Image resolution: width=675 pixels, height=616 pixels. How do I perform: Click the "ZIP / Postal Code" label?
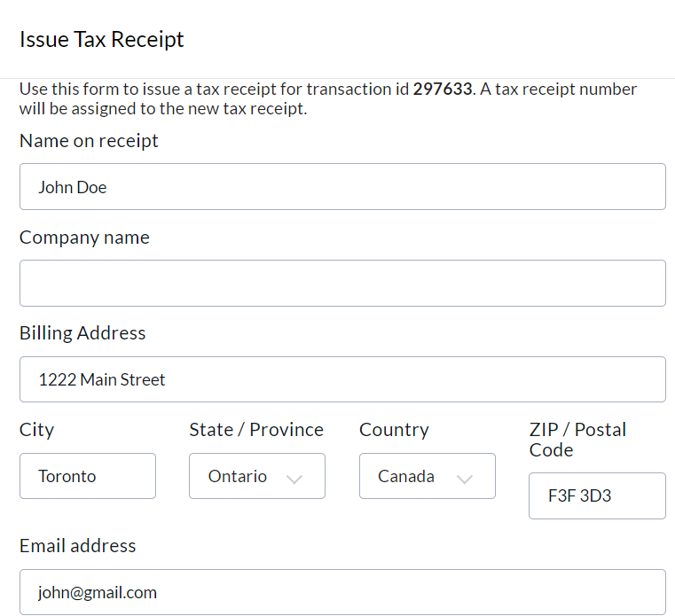click(577, 440)
